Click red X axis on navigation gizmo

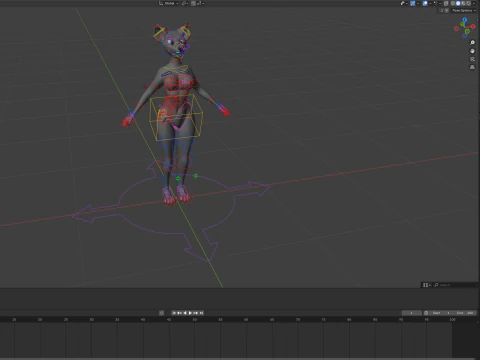point(473,27)
